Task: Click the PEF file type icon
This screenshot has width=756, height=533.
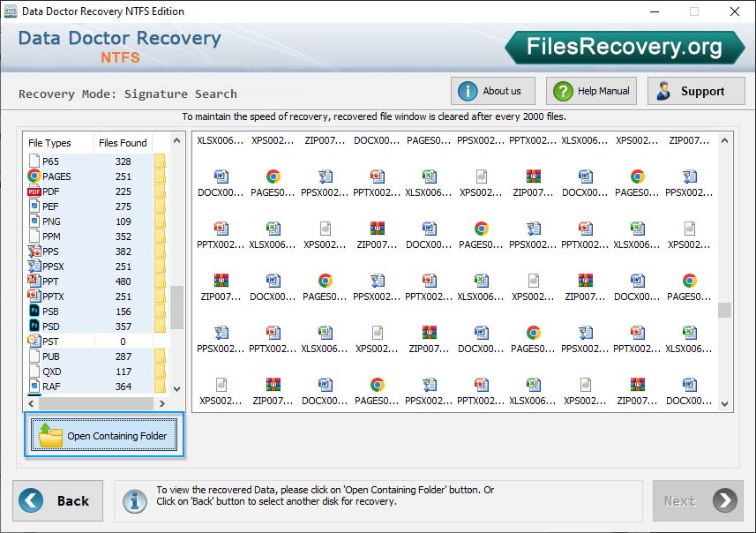Action: pyautogui.click(x=34, y=206)
